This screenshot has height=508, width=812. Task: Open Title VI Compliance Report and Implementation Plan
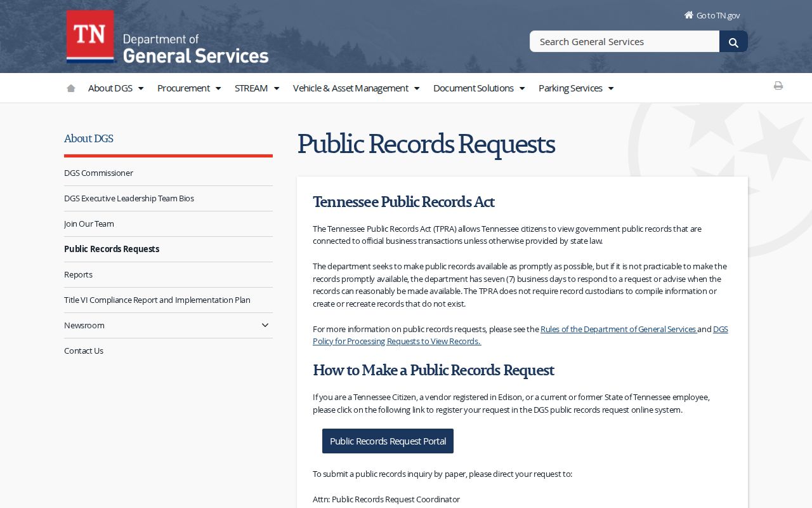pos(157,300)
